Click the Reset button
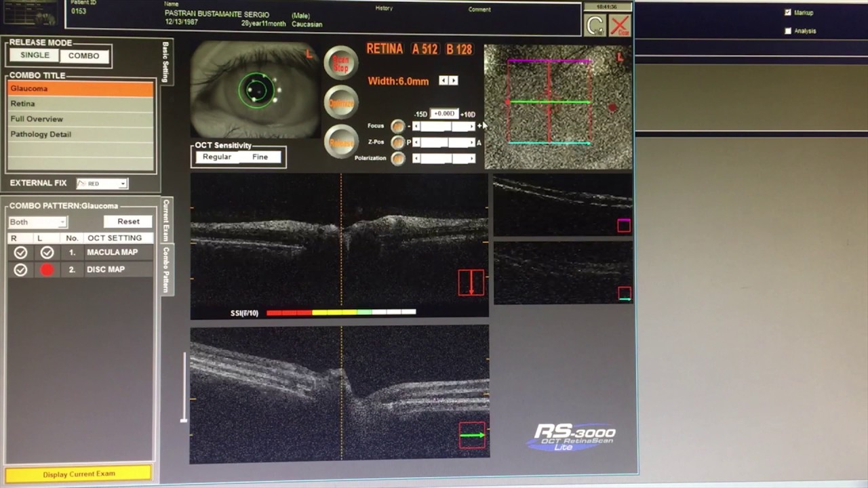868x488 pixels. (128, 222)
